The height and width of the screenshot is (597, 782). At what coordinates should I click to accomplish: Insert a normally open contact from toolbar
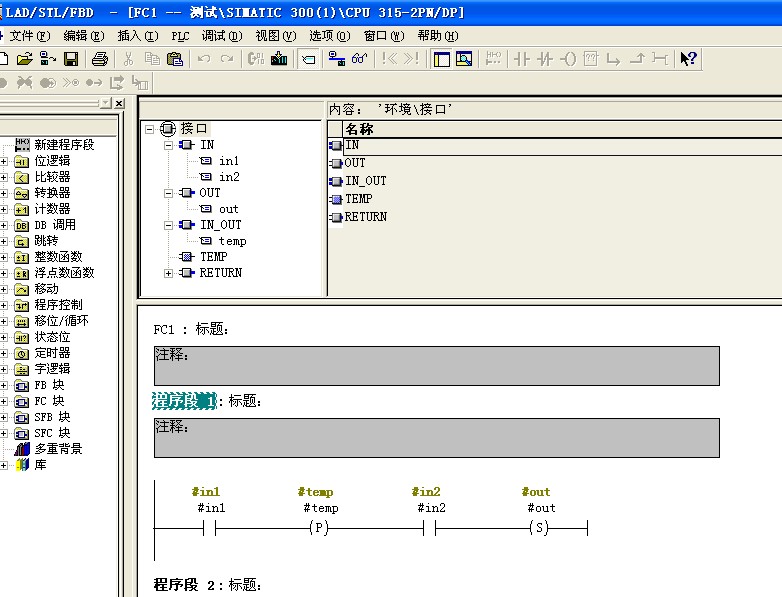click(x=521, y=59)
